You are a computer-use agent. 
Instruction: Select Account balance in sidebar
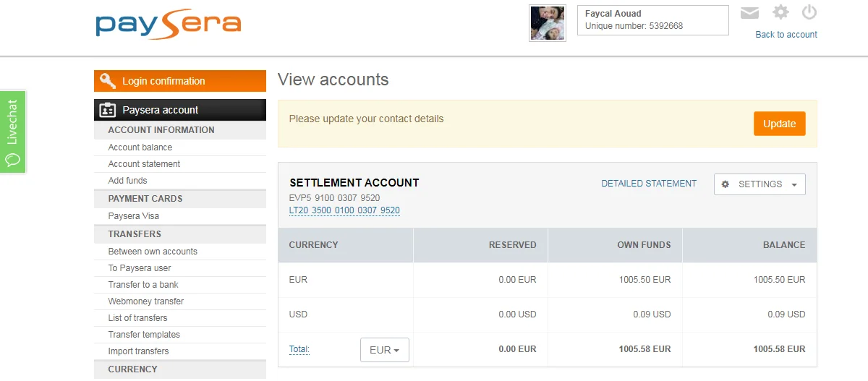click(x=140, y=147)
